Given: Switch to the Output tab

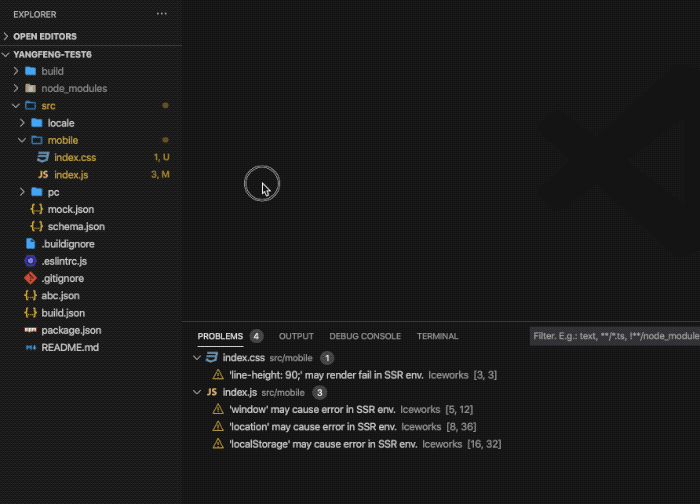Looking at the screenshot, I should [296, 336].
